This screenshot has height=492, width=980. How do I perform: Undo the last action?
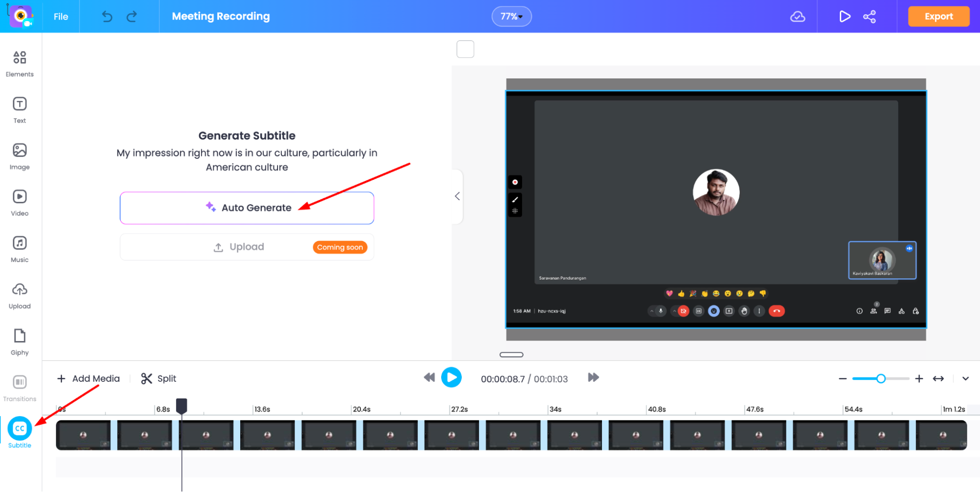coord(107,17)
